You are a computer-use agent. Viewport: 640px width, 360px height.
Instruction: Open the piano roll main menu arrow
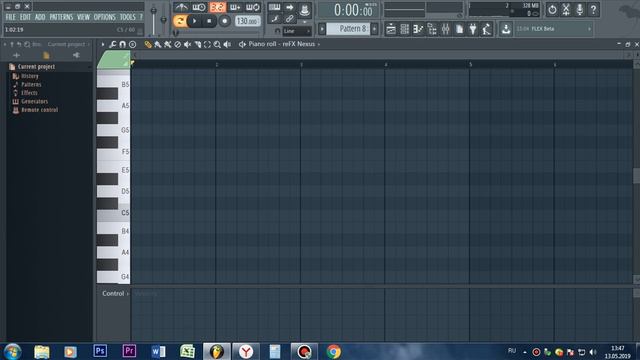pos(103,44)
